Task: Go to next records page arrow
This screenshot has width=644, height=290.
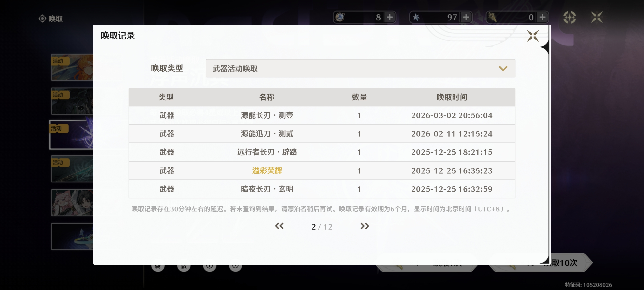Action: point(364,226)
